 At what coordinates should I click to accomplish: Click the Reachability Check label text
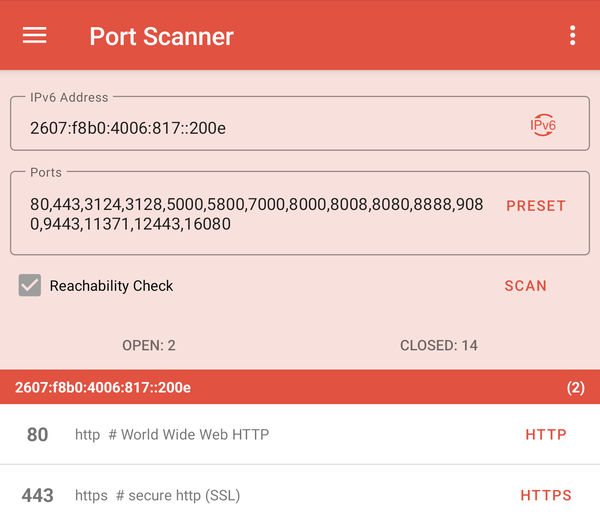(111, 286)
